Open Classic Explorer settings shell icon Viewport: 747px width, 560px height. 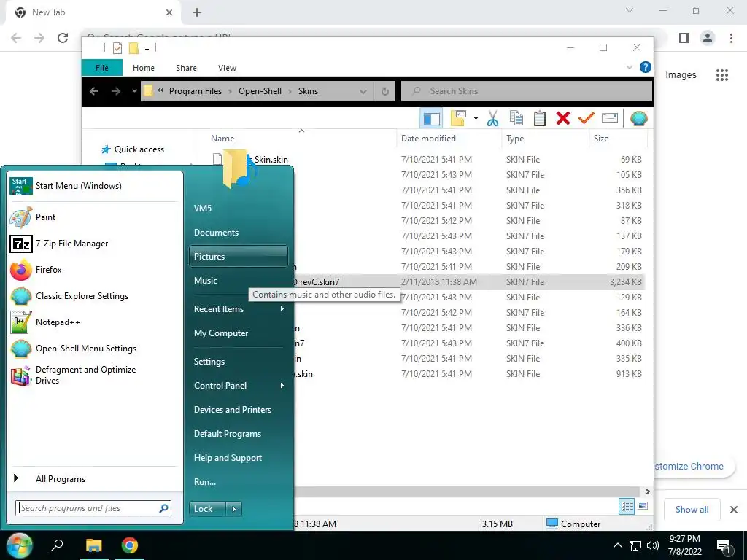[638, 119]
